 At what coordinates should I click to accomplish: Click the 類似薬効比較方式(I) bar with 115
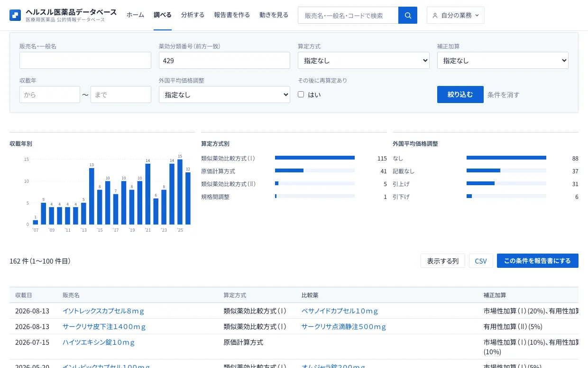point(315,158)
